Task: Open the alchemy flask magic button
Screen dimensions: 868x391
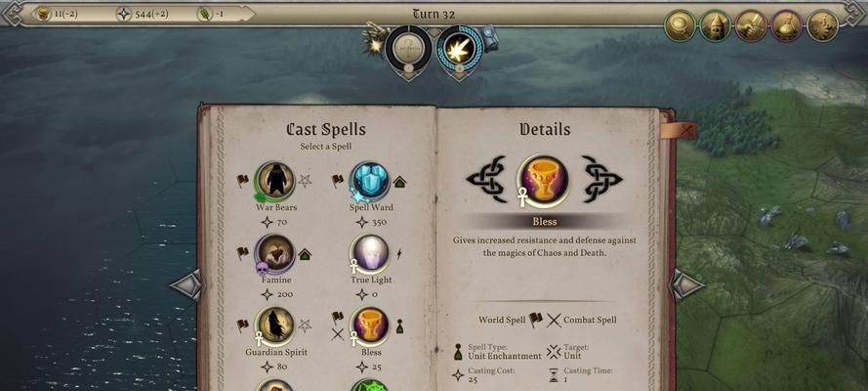Action: pos(787,25)
